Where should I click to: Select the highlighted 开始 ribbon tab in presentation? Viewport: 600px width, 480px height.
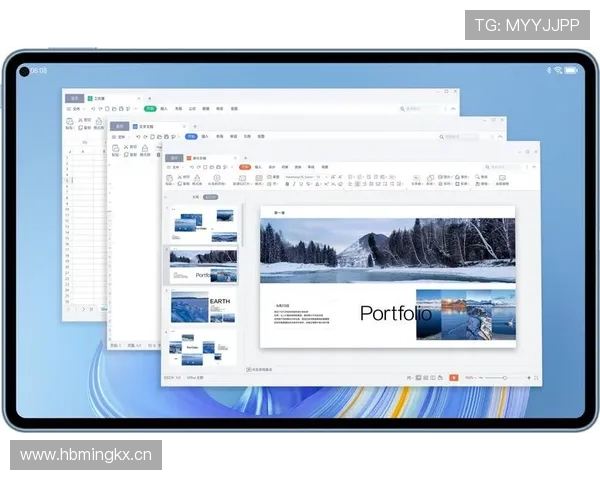point(244,167)
